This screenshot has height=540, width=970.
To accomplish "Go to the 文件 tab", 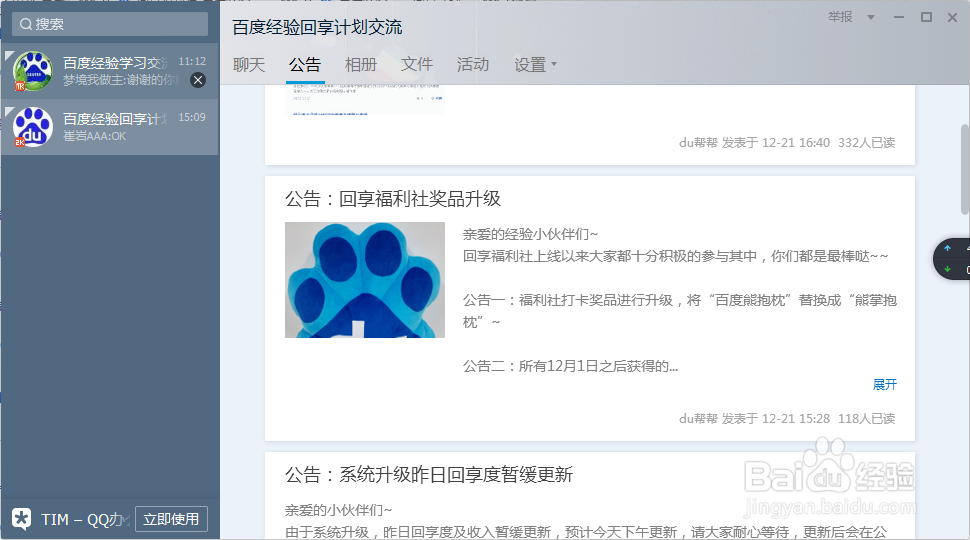I will [x=417, y=64].
